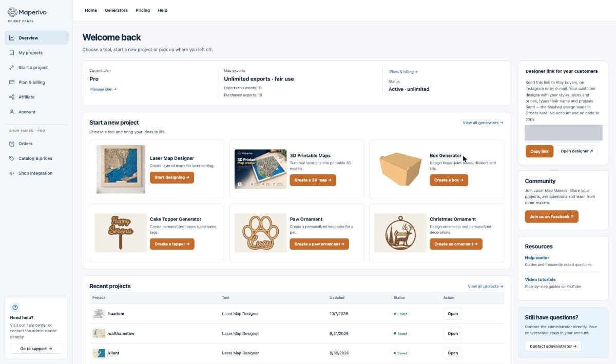Screen dimensions: 616x364
Task: Click the Saved status for haarlem
Action: 400,314
